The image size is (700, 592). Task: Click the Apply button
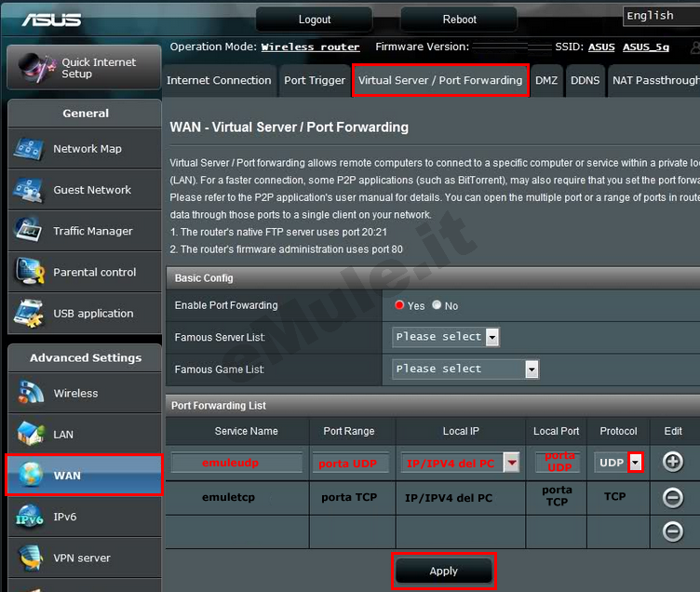click(443, 572)
